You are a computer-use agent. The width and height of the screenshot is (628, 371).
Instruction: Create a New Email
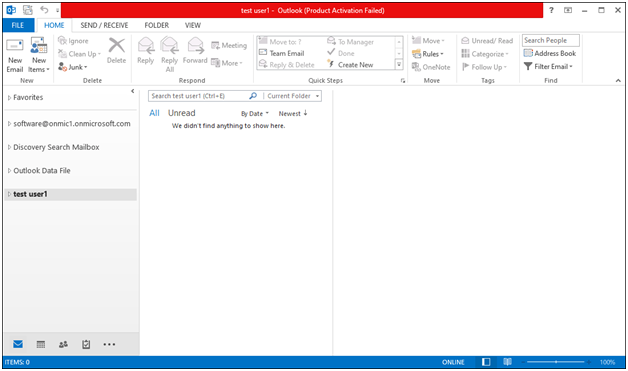tap(15, 55)
